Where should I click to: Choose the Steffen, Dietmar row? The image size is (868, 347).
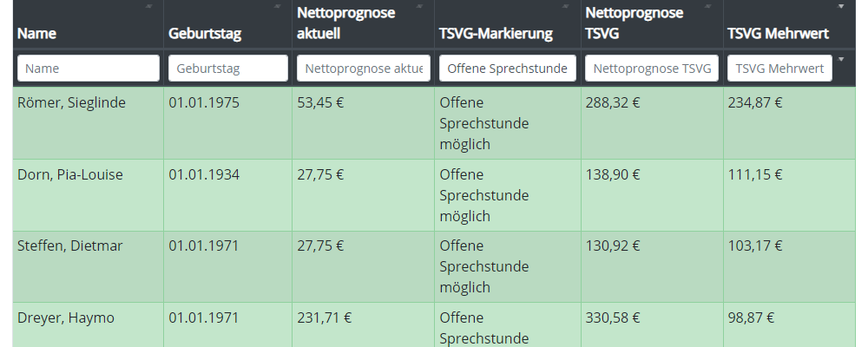point(70,246)
